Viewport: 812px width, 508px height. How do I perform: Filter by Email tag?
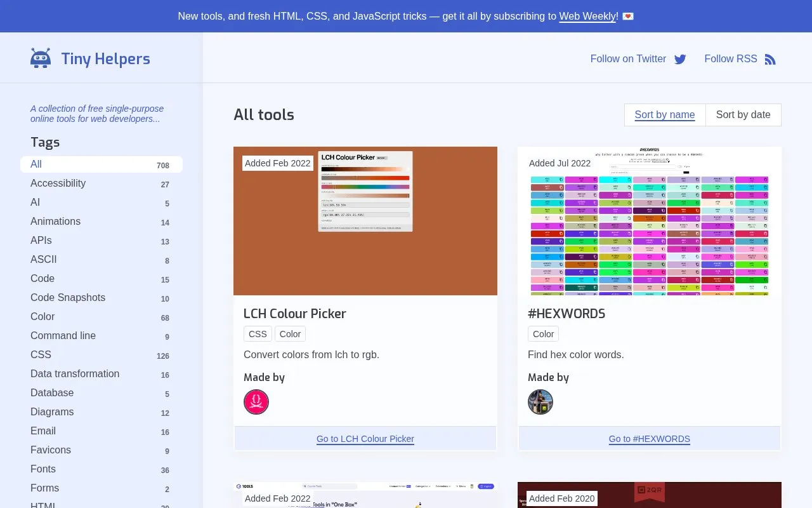click(x=101, y=431)
